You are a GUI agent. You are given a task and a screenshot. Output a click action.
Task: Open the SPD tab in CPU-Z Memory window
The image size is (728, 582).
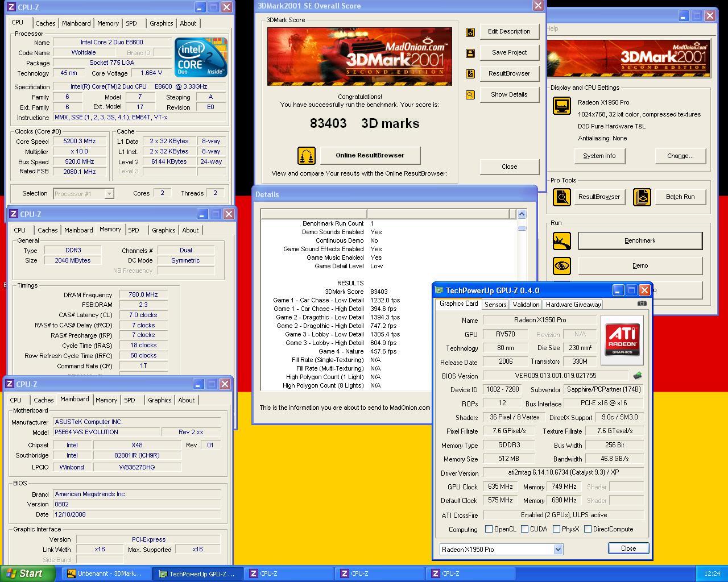pos(134,230)
